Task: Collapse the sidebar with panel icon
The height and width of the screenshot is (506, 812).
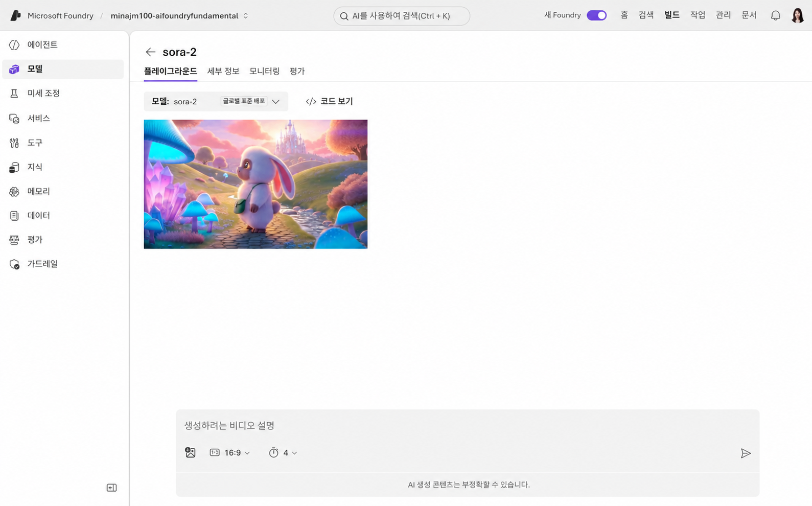Action: (111, 488)
